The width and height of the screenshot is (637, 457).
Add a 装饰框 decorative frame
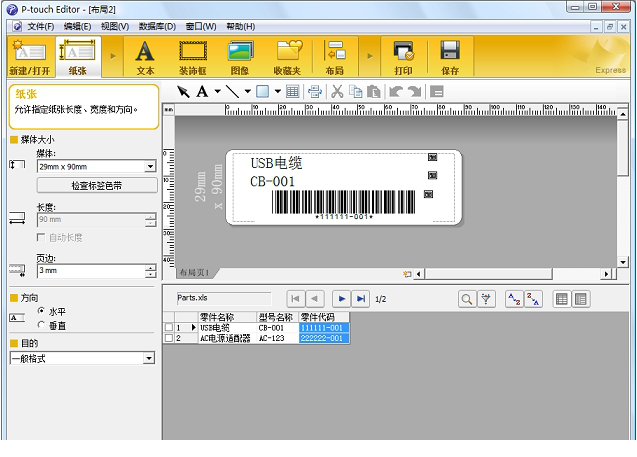click(x=193, y=58)
